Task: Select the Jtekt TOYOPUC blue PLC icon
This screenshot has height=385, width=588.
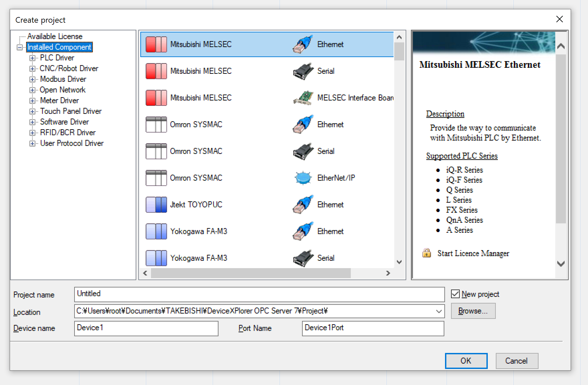Action: click(x=156, y=205)
